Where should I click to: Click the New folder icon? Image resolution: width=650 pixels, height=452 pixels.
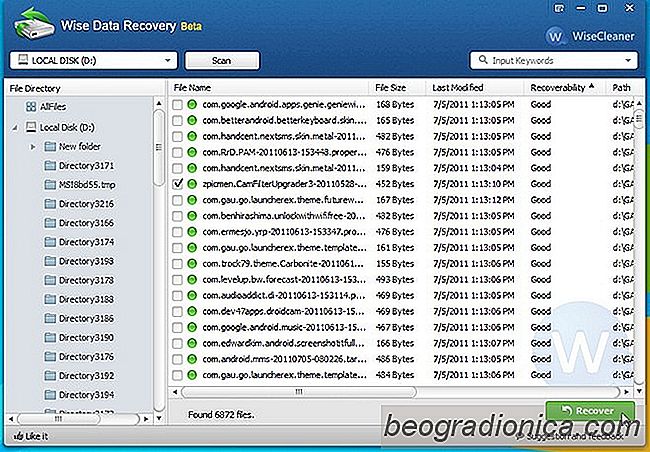pos(50,146)
